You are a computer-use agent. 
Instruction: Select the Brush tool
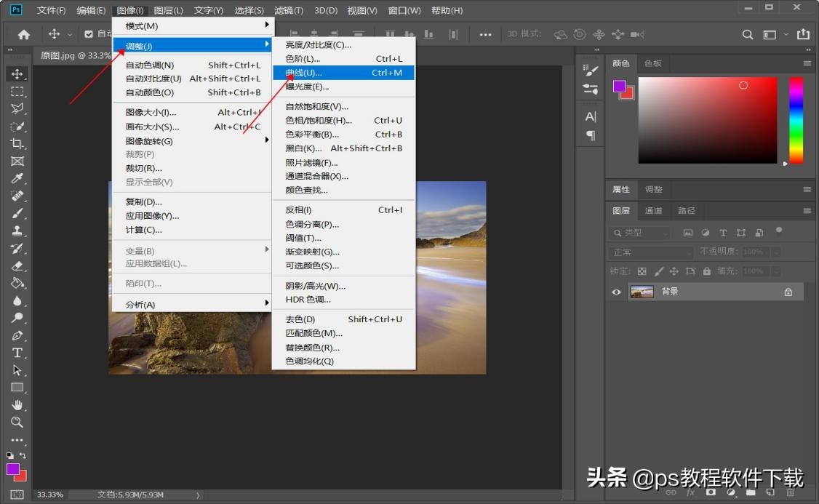(17, 213)
